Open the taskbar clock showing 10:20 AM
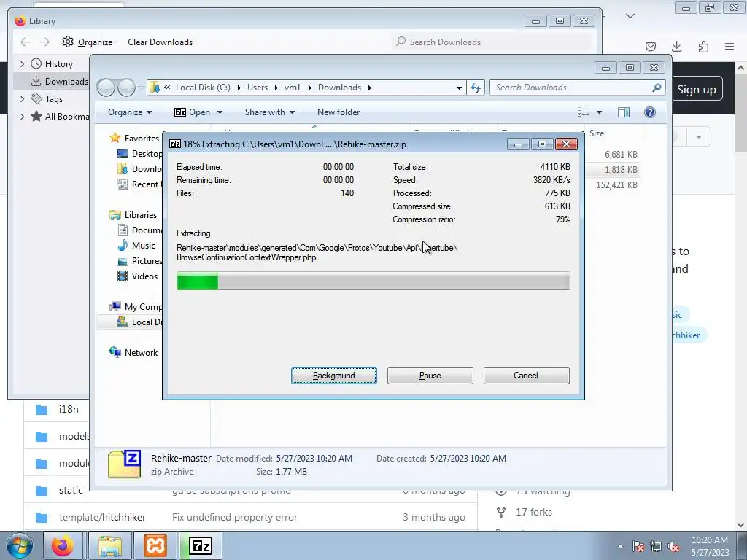This screenshot has width=747, height=560. 710,546
